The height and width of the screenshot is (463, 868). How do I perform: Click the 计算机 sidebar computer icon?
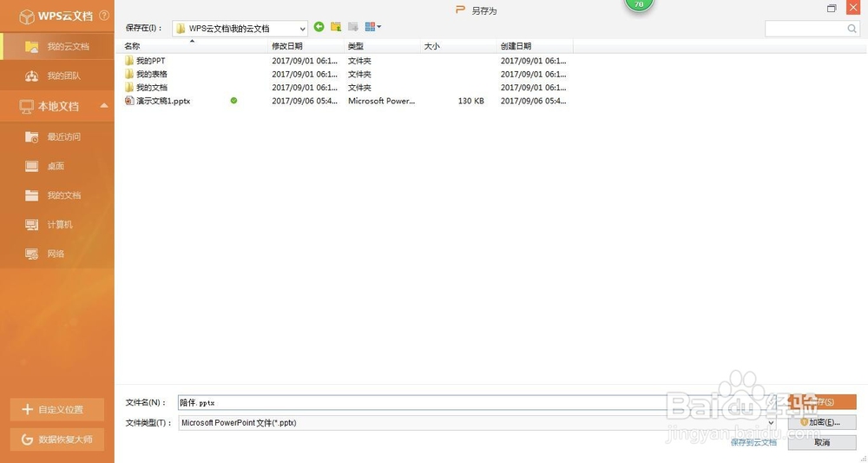click(x=31, y=225)
